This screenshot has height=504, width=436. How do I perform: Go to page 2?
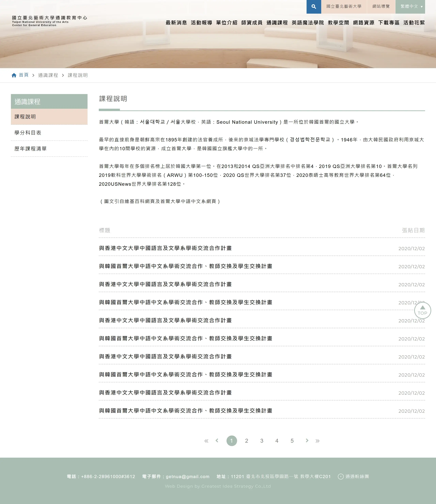tap(246, 441)
